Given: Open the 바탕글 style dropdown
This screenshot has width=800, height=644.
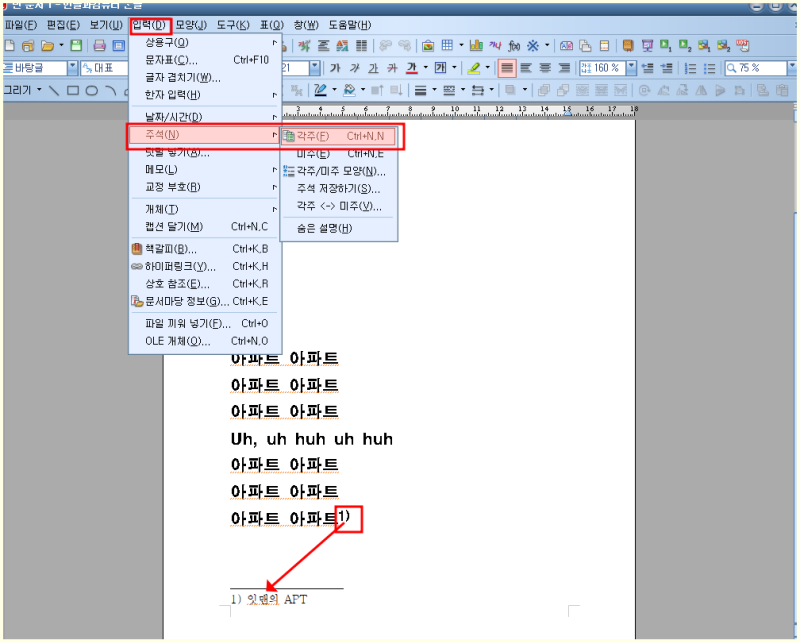Looking at the screenshot, I should point(72,68).
